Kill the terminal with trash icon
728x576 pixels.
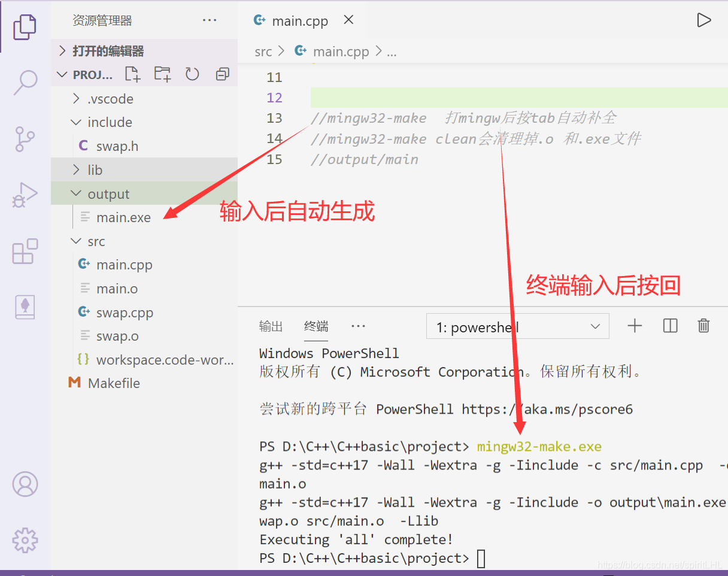click(703, 326)
